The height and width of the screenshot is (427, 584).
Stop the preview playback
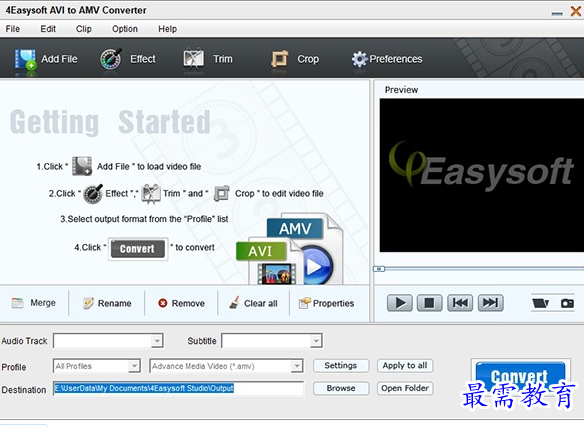(x=429, y=303)
